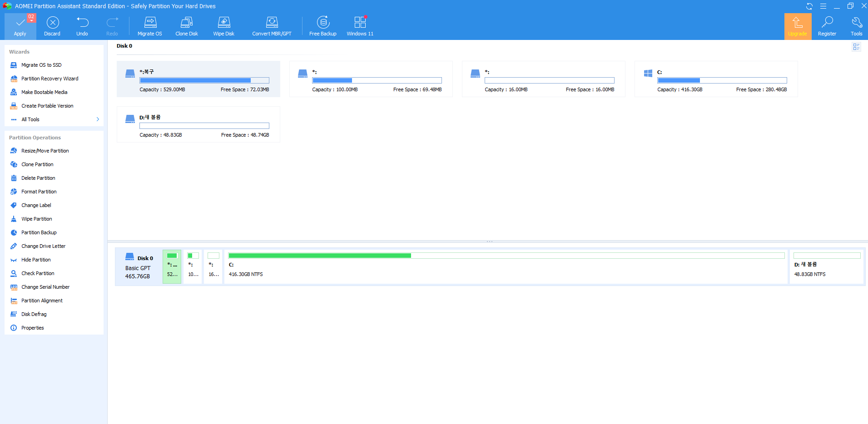The width and height of the screenshot is (868, 424).
Task: Select the C: partition card
Action: click(716, 79)
